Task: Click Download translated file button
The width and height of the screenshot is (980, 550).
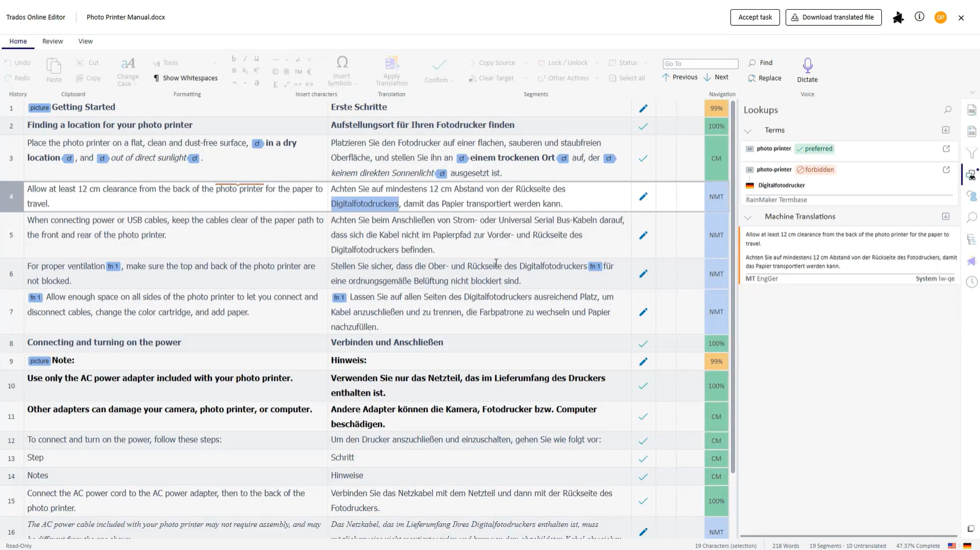Action: (x=833, y=17)
